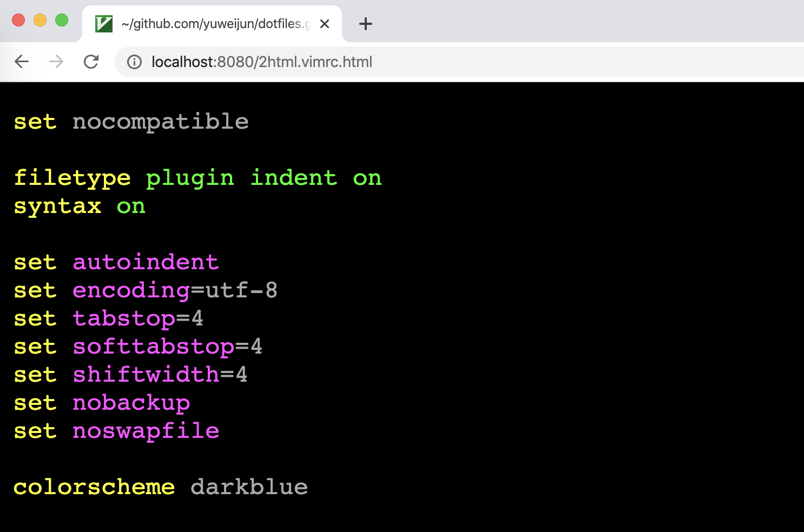This screenshot has height=532, width=804.
Task: Click the word nocompatible
Action: (161, 122)
